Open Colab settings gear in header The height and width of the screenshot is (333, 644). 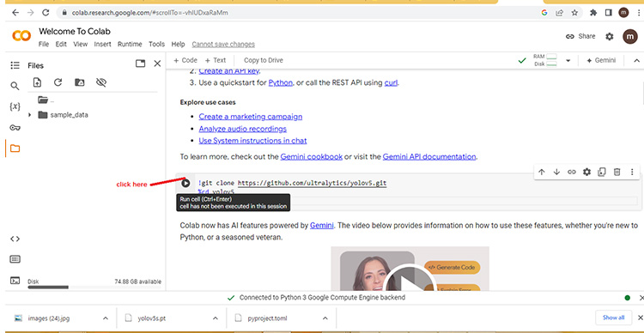(610, 37)
